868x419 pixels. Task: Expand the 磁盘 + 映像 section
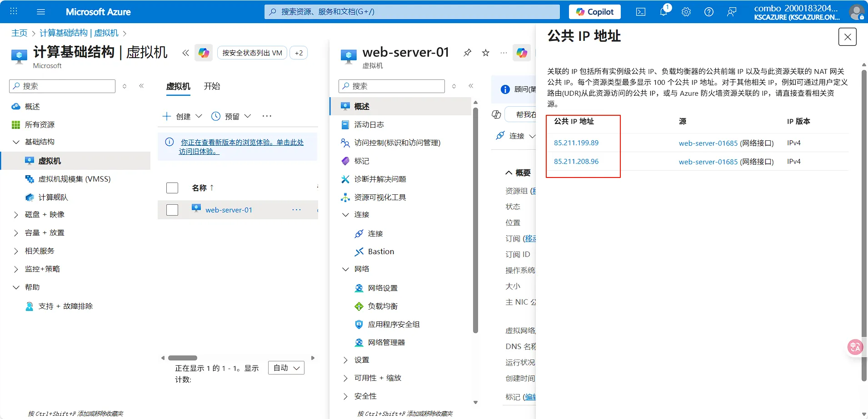pyautogui.click(x=16, y=214)
